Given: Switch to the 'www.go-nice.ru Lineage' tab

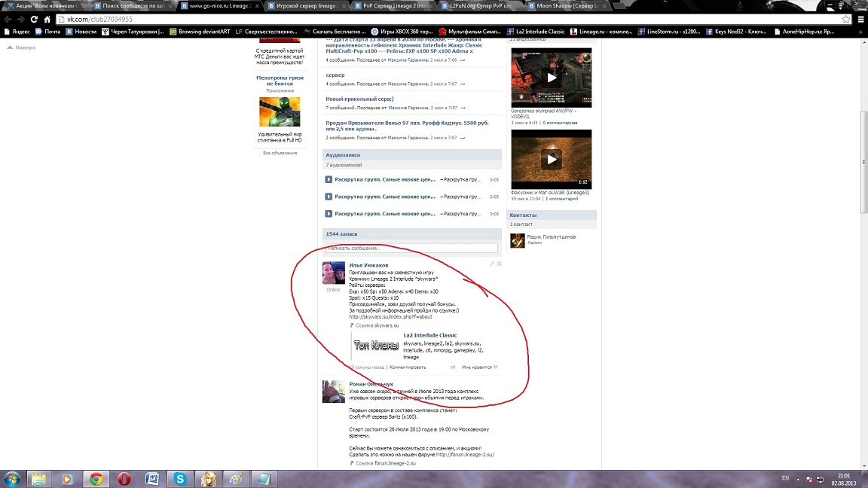Looking at the screenshot, I should pos(220,5).
